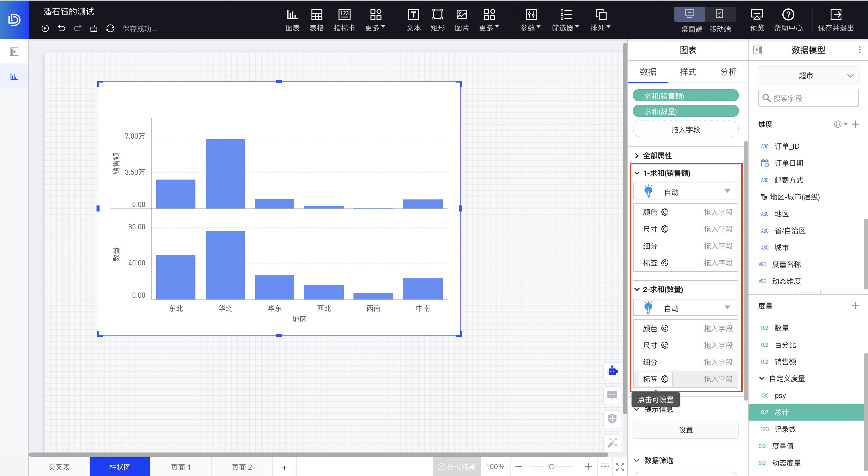Click the refresh data icon

[x=110, y=28]
